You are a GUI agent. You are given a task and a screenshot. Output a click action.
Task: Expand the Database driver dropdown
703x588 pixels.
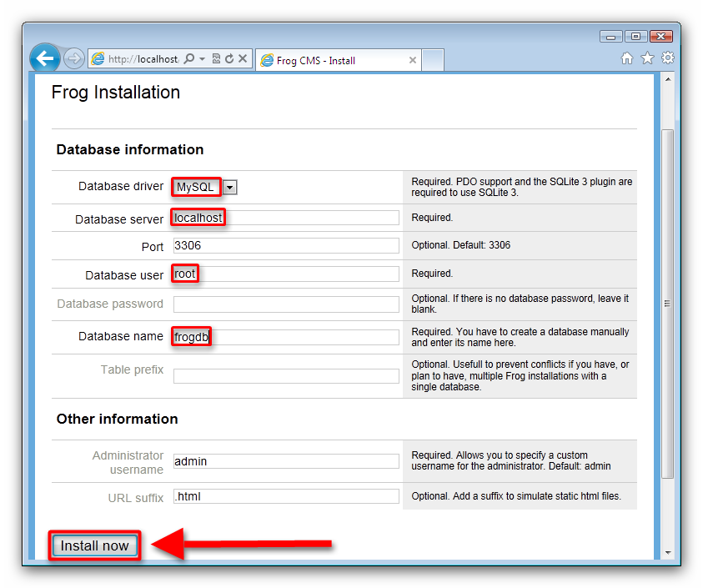(230, 188)
